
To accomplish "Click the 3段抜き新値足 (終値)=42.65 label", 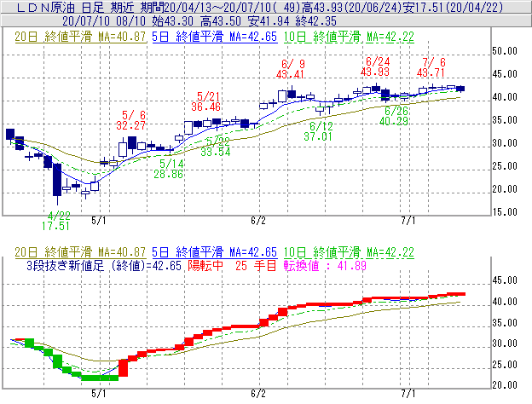I will [104, 265].
